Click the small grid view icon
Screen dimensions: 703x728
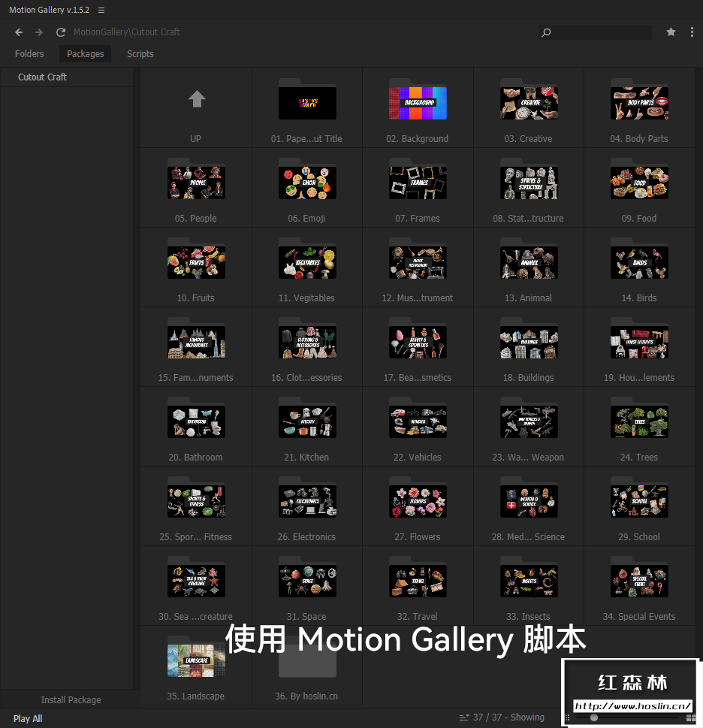(x=567, y=717)
